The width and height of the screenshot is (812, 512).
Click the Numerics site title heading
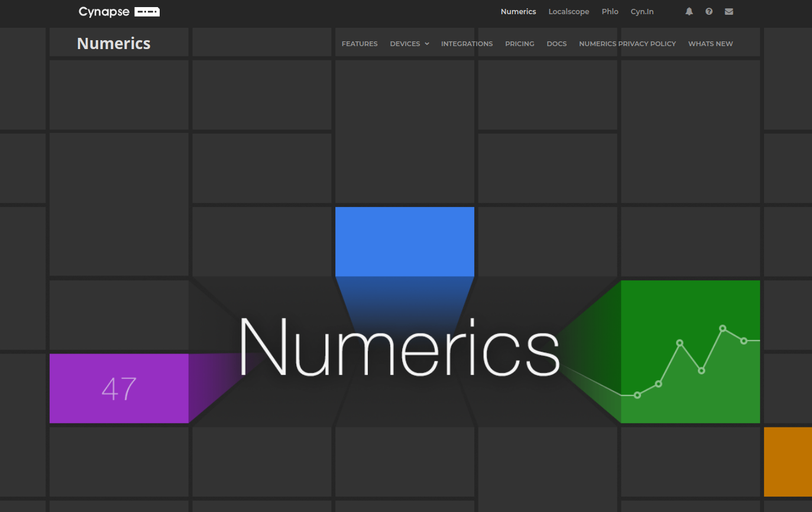pyautogui.click(x=114, y=44)
